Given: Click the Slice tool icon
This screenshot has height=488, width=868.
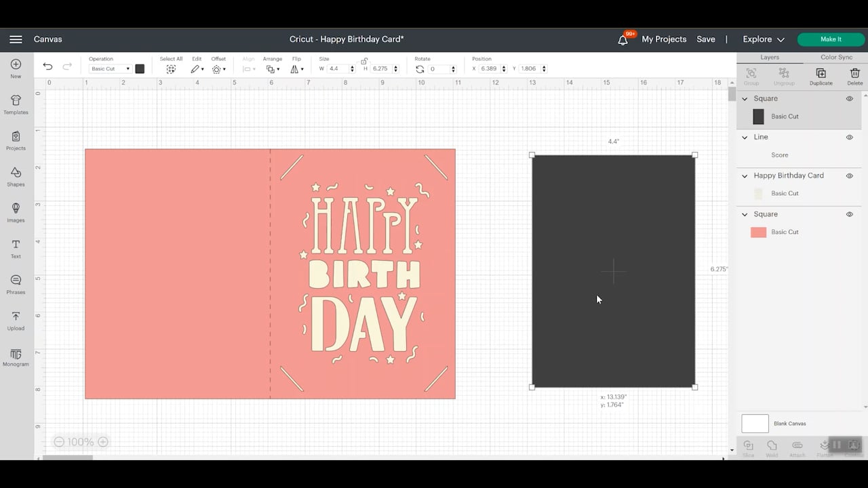Looking at the screenshot, I should (748, 447).
